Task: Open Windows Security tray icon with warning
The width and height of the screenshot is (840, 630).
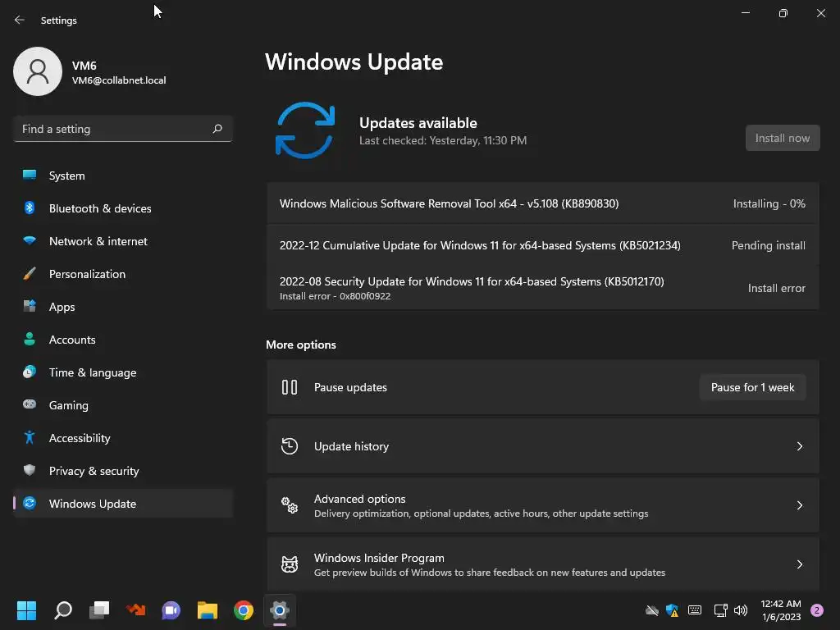Action: point(673,610)
